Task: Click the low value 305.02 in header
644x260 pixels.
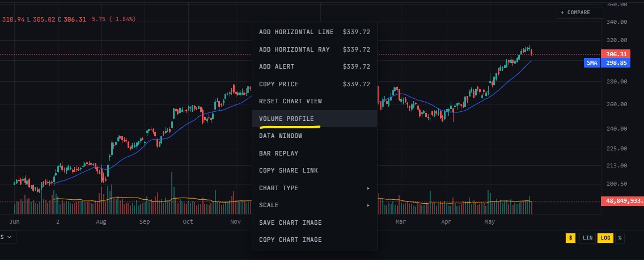Action: coord(44,19)
